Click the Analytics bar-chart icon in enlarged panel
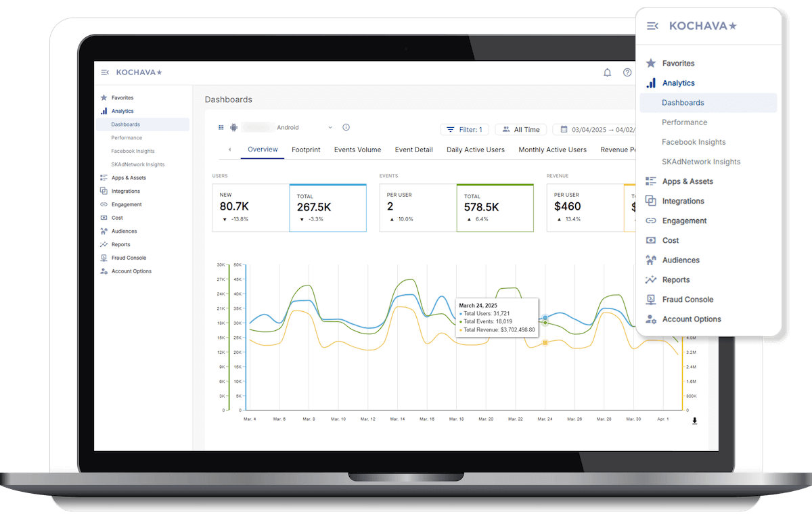The image size is (812, 531). [x=651, y=83]
